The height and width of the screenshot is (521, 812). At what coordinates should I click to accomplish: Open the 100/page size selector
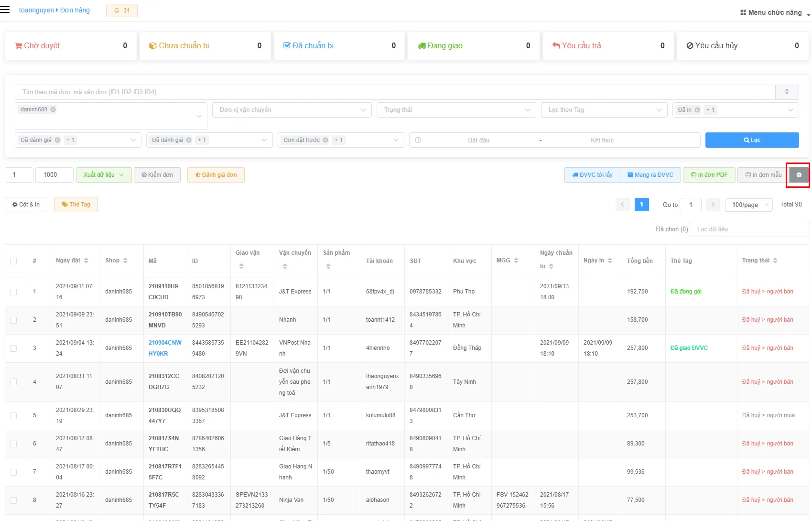click(x=749, y=205)
